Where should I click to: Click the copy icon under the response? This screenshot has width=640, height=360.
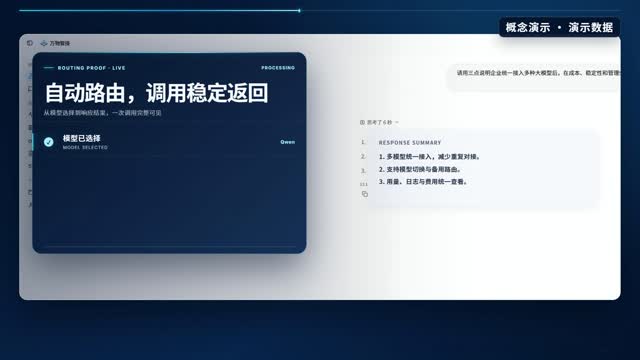pos(365,194)
